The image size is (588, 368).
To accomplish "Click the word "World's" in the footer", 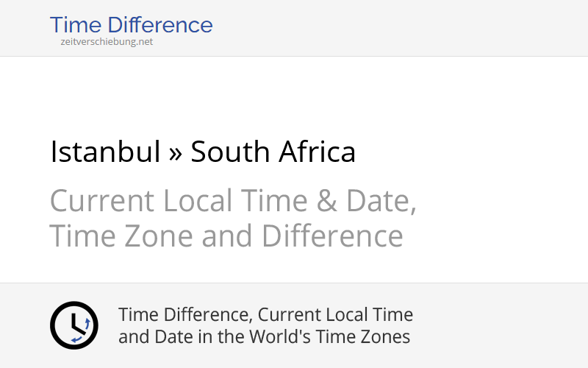I will point(272,337).
